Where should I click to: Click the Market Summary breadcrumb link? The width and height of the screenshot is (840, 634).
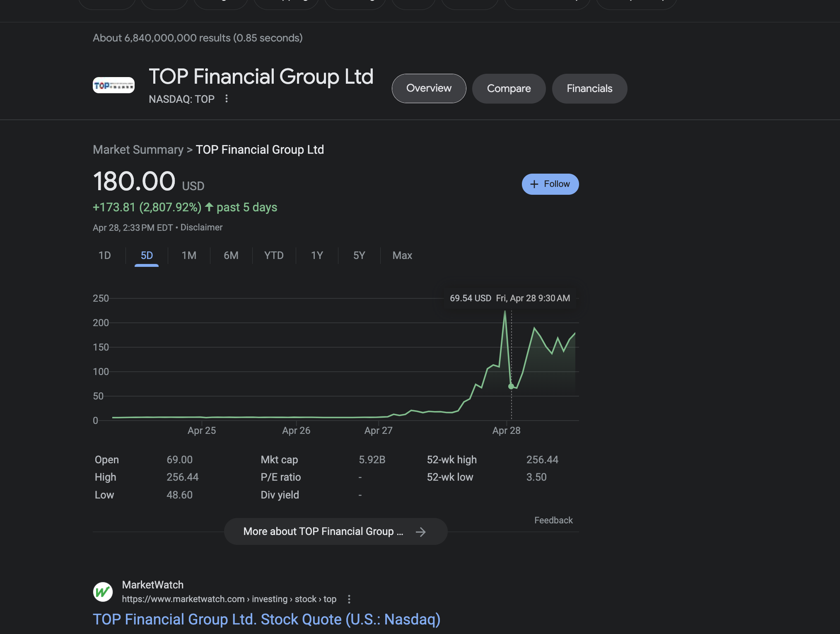click(x=138, y=150)
